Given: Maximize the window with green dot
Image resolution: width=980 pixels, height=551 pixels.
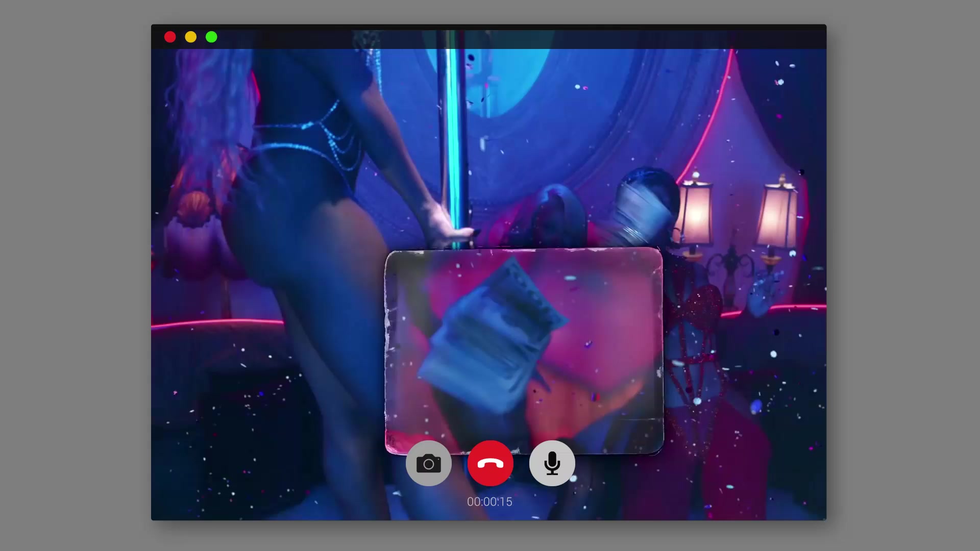Looking at the screenshot, I should [211, 37].
